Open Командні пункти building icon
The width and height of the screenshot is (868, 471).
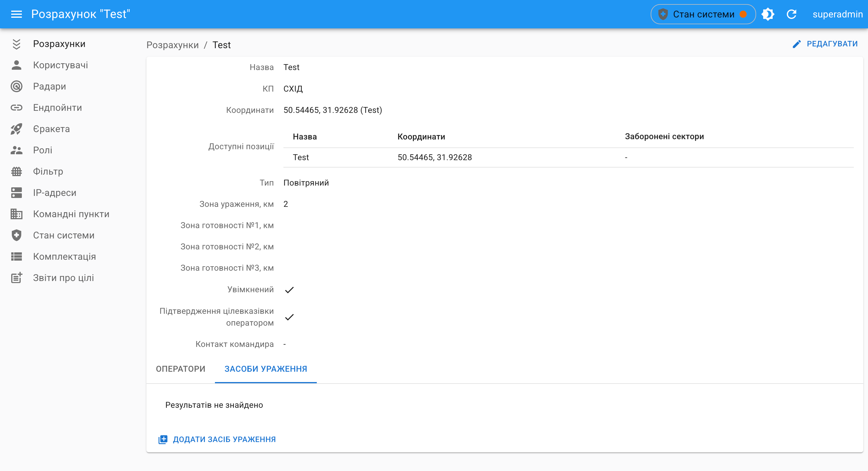(16, 214)
